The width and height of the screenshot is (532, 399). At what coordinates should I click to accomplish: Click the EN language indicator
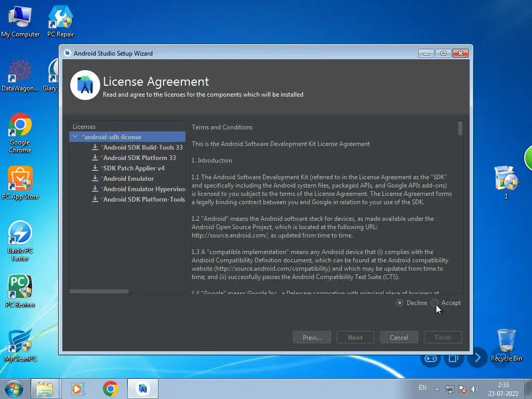coord(422,388)
